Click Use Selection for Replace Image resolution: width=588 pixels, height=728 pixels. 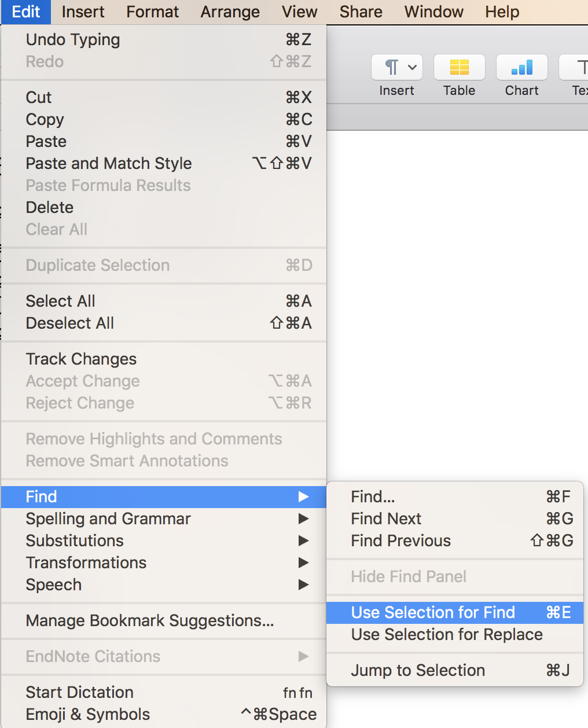point(447,635)
